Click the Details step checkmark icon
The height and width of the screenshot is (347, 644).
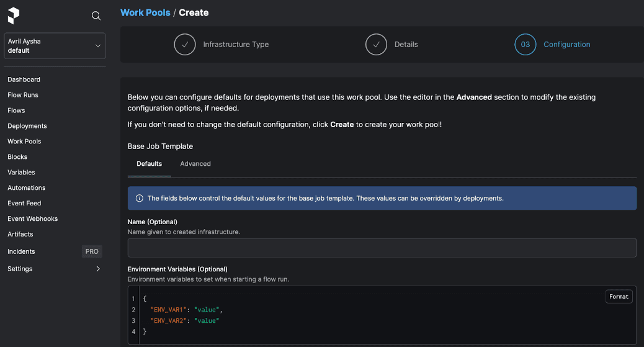click(376, 45)
